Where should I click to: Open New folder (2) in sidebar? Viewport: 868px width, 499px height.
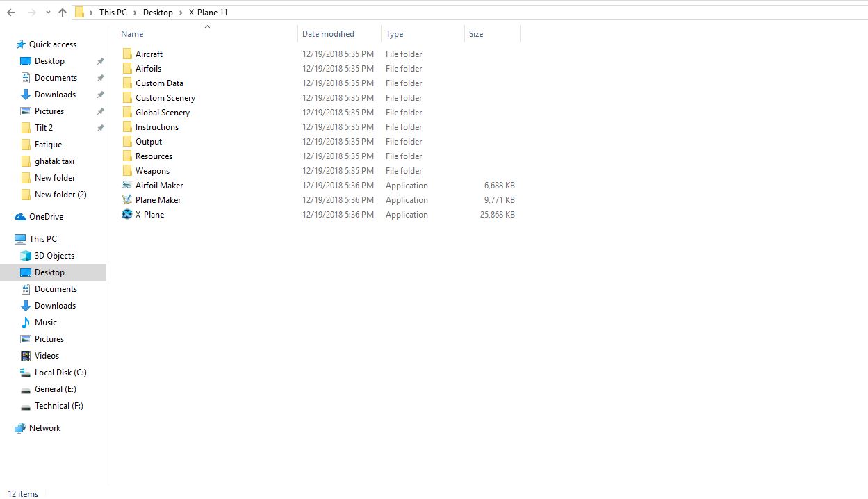point(60,195)
